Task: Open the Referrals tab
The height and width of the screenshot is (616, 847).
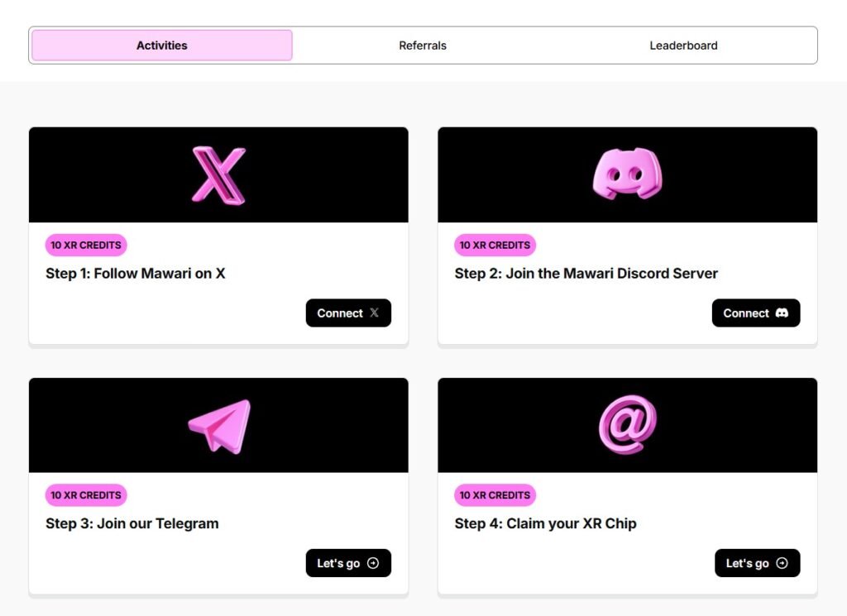Action: (423, 45)
